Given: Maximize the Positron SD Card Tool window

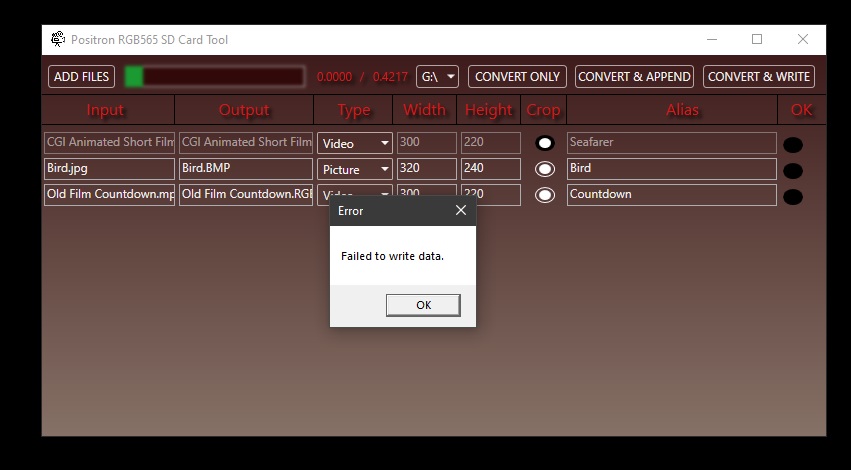Looking at the screenshot, I should point(757,40).
